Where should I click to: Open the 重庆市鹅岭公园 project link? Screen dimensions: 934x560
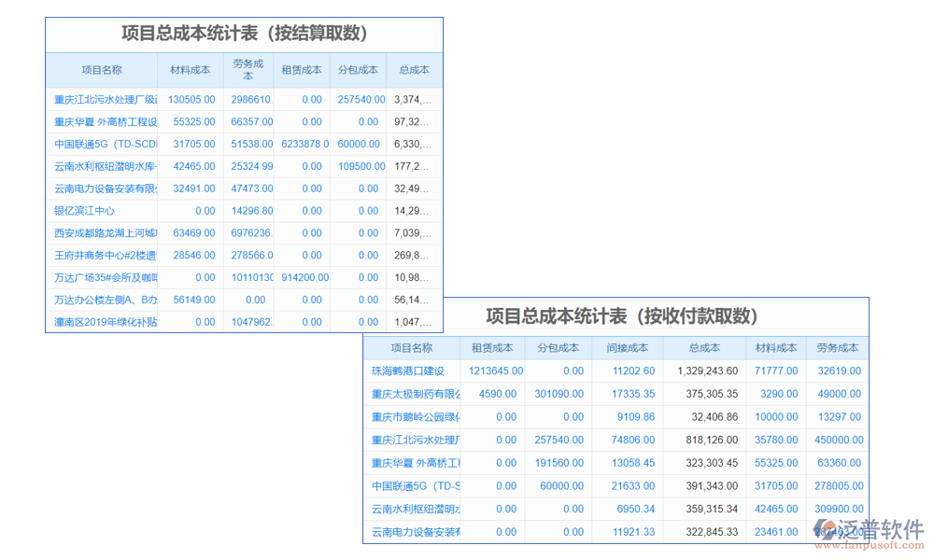pyautogui.click(x=416, y=417)
